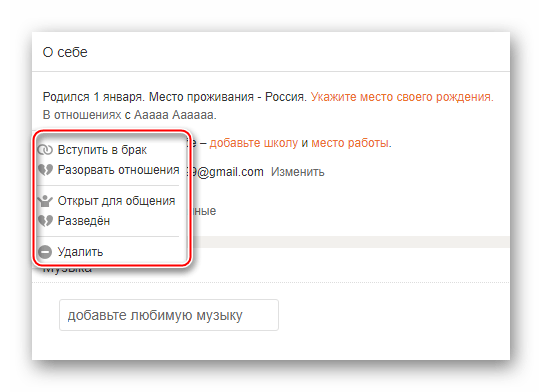Image resolution: width=542 pixels, height=392 pixels.
Task: Click the open-arms person icon
Action: coord(45,201)
